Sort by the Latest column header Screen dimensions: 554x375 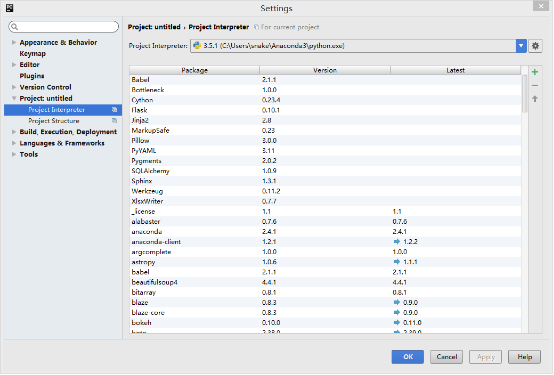456,70
